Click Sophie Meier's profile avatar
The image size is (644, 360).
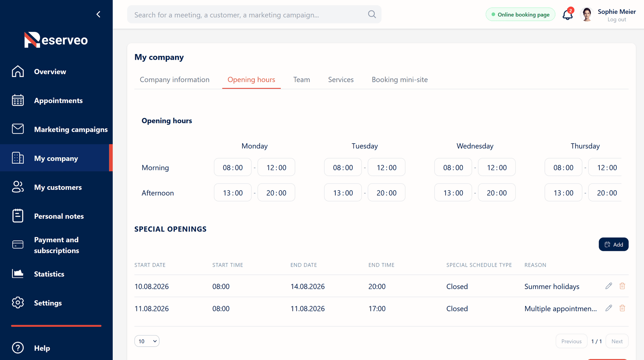(x=587, y=15)
